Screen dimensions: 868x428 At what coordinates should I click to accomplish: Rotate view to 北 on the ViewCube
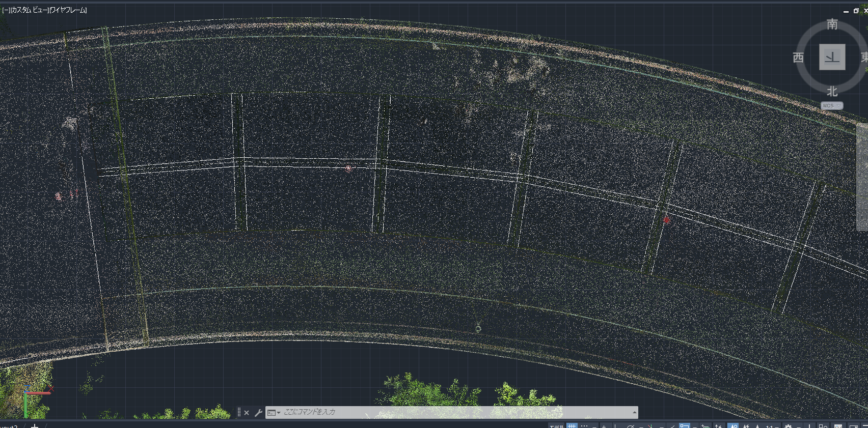[x=832, y=91]
